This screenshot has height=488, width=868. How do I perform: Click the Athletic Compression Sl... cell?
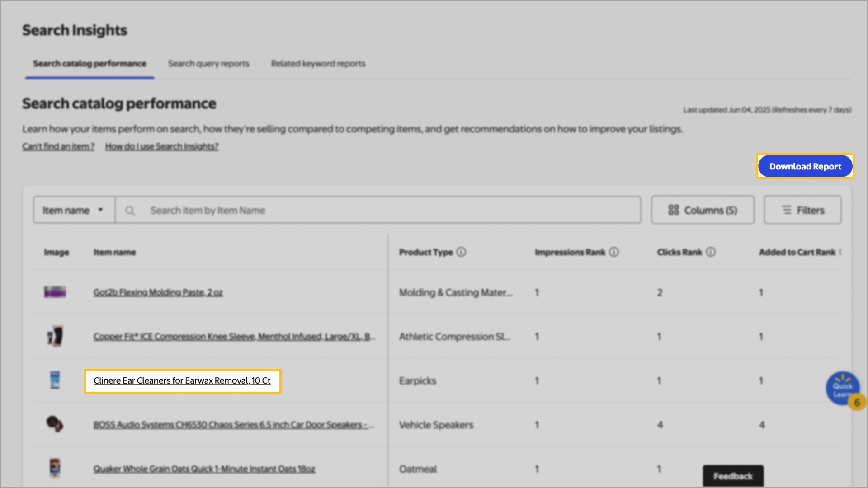(454, 337)
